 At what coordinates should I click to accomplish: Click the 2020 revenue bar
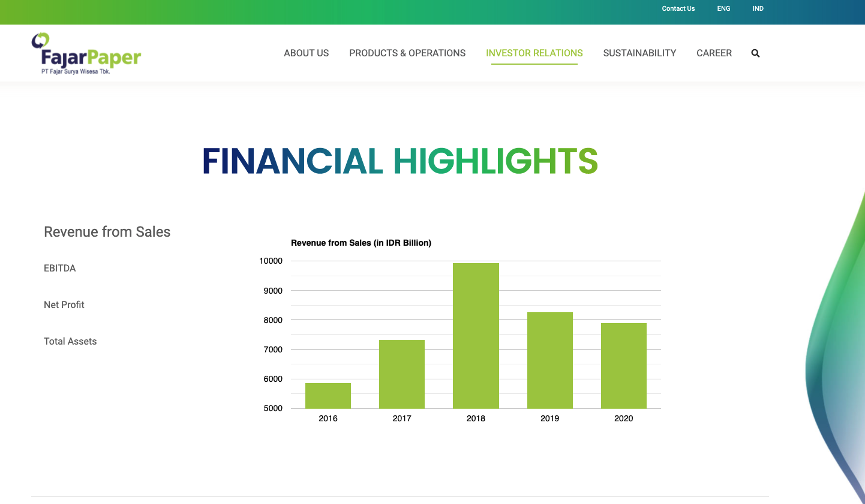click(624, 366)
